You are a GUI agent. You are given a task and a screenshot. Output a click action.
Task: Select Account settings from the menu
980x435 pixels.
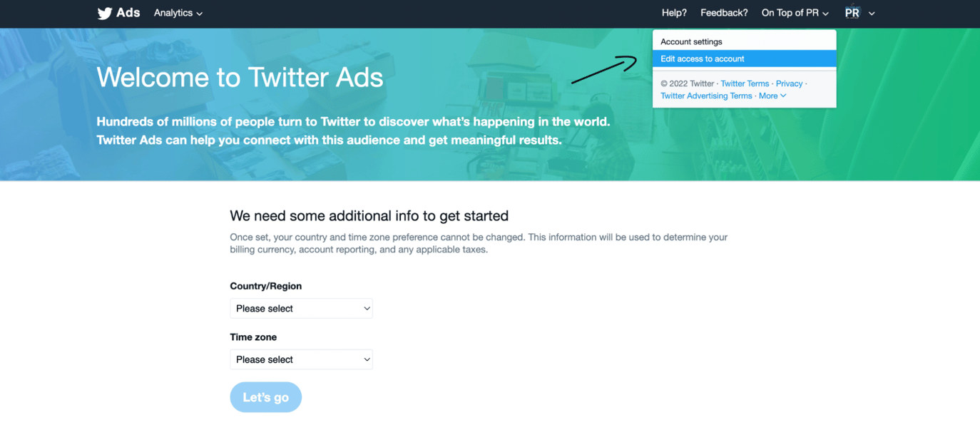pos(692,41)
